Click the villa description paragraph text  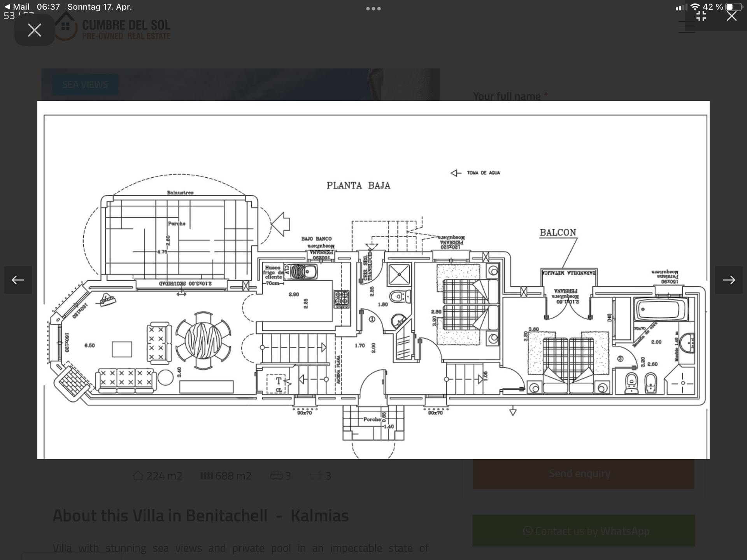(240, 548)
